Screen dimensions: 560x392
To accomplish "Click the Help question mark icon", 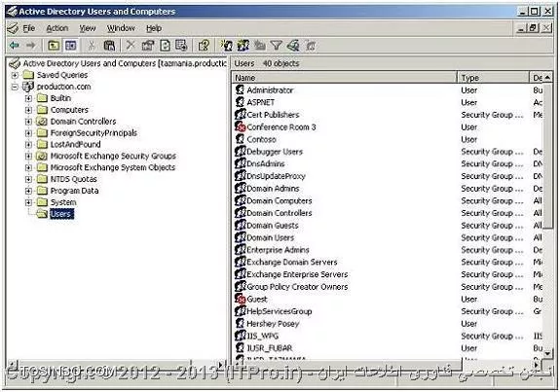I will [x=204, y=46].
